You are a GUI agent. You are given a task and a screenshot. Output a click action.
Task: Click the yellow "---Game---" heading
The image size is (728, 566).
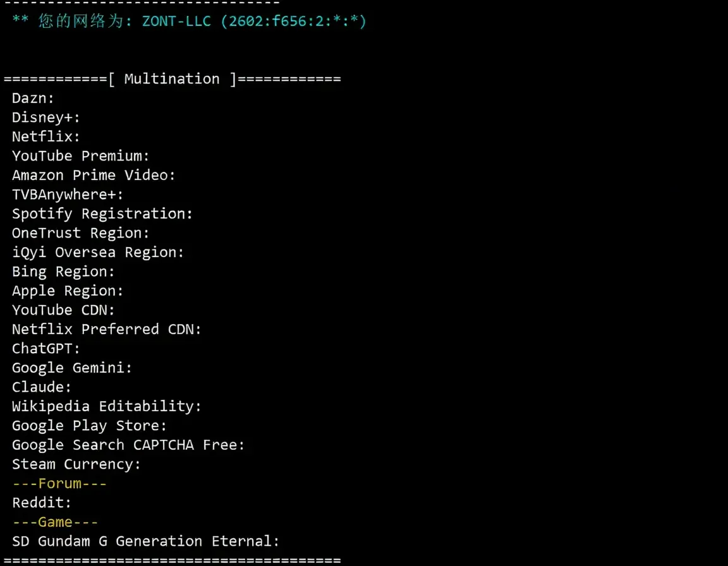[x=55, y=522]
